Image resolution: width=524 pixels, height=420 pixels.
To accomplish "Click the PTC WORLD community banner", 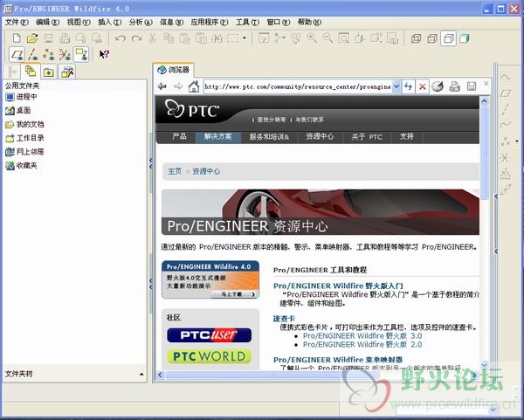I will pos(210,356).
